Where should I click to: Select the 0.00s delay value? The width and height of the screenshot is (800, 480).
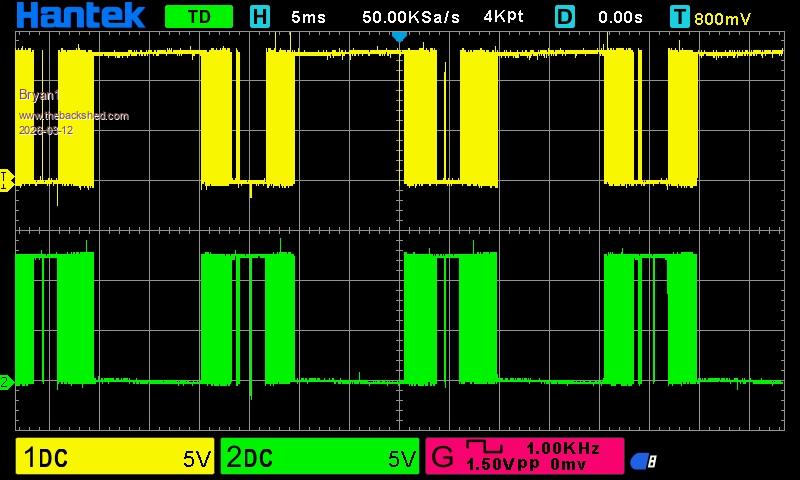[620, 17]
